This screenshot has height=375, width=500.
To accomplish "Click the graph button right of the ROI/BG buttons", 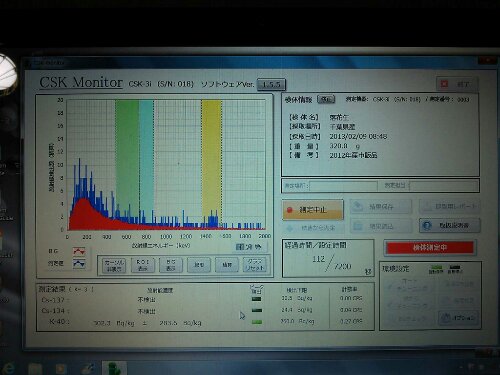I will [x=199, y=265].
